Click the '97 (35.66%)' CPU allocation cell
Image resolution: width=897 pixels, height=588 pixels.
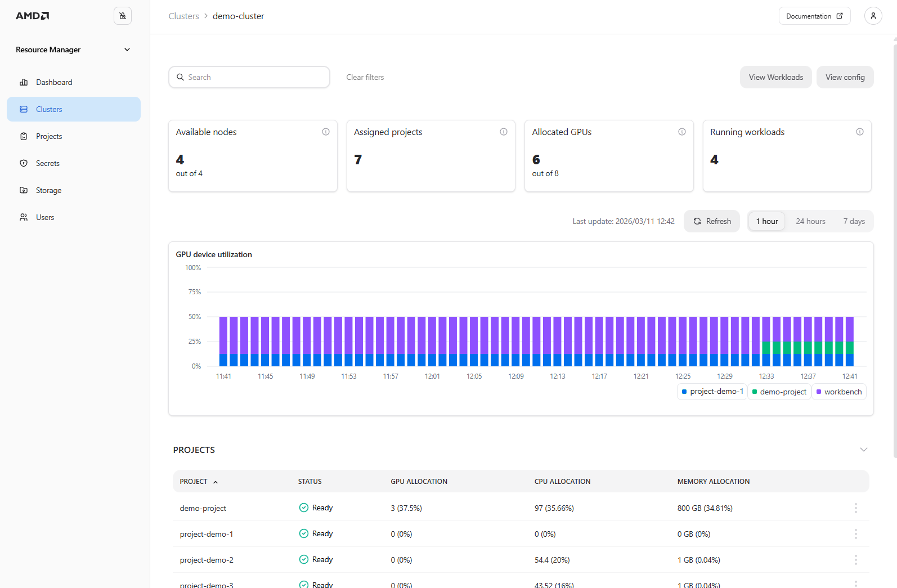554,508
